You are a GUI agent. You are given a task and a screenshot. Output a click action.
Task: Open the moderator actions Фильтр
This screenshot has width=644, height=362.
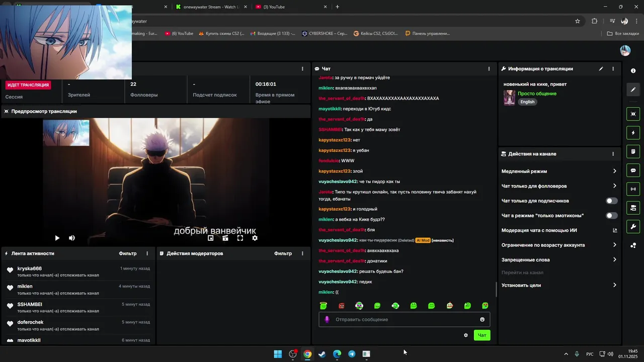pyautogui.click(x=283, y=253)
